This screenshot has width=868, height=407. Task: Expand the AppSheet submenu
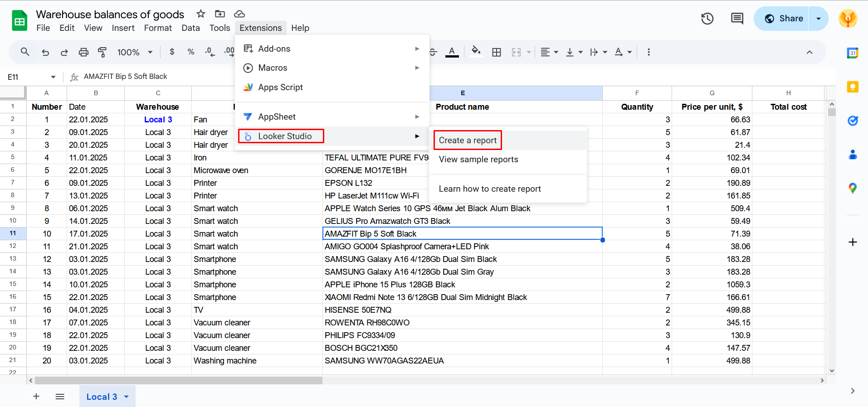(332, 116)
